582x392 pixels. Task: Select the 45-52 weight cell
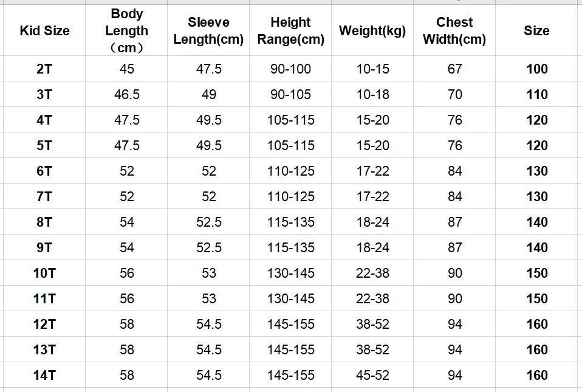[x=372, y=375]
